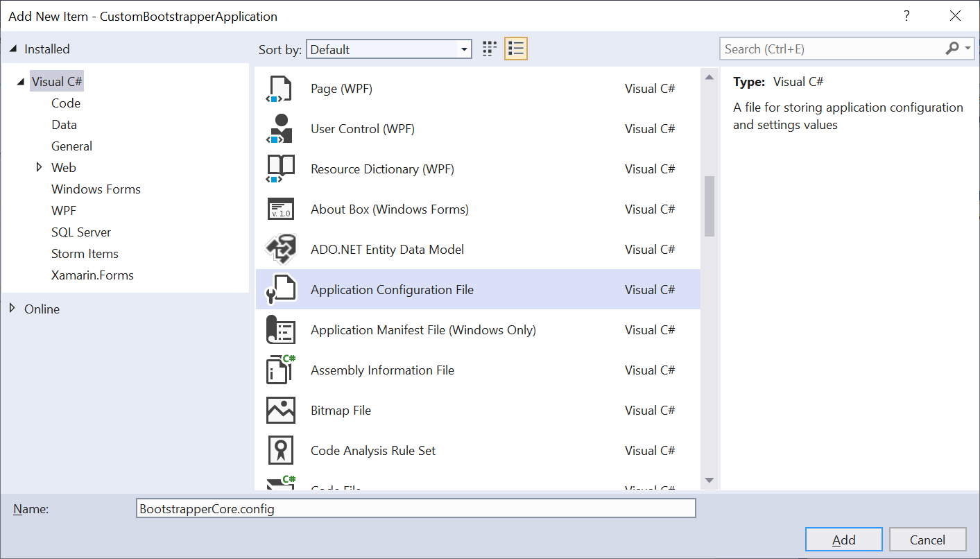The image size is (980, 559).
Task: Click the Application Manifest File icon
Action: click(280, 330)
